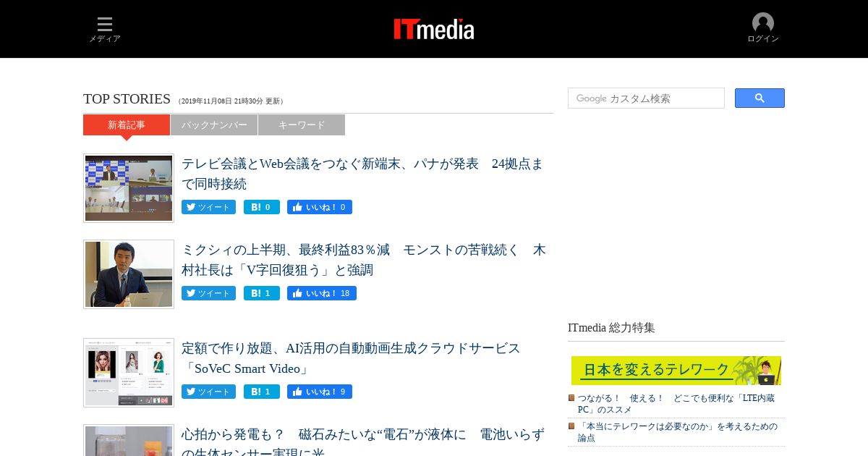Image resolution: width=868 pixels, height=456 pixels.
Task: Tweet the ミクシィ article
Action: (x=208, y=293)
